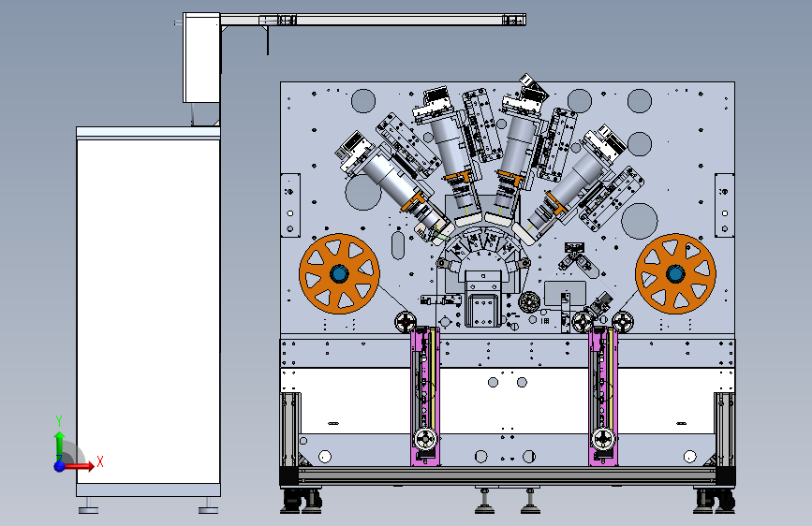Viewport: 812px width, 526px height.
Task: Click the Y label of the coordinate triad
Action: coord(59,421)
